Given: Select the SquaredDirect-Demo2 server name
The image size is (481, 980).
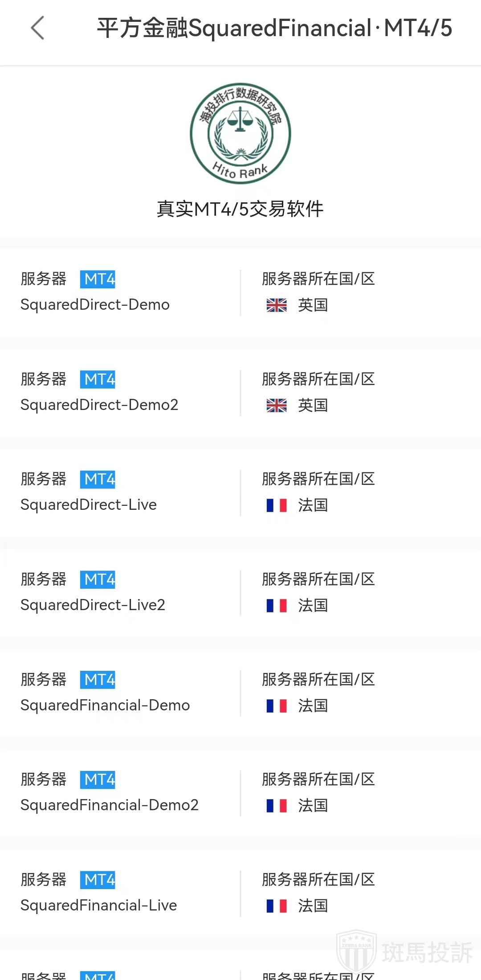Looking at the screenshot, I should (x=99, y=405).
